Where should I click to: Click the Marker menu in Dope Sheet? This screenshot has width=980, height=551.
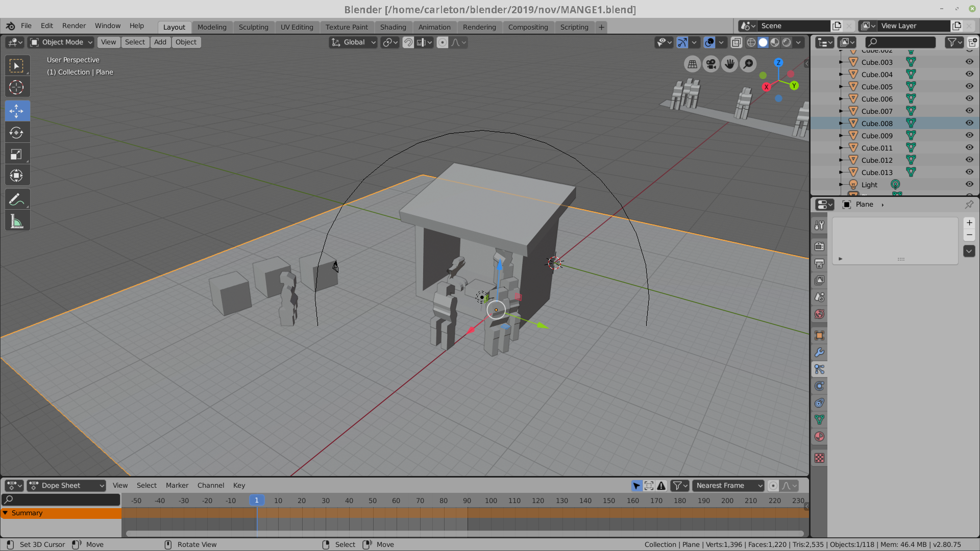pos(177,486)
